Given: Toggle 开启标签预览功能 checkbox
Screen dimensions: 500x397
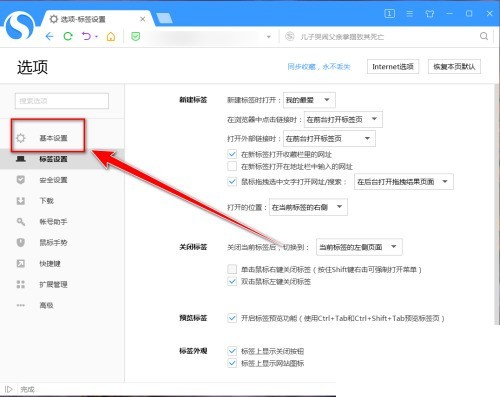Looking at the screenshot, I should click(232, 318).
